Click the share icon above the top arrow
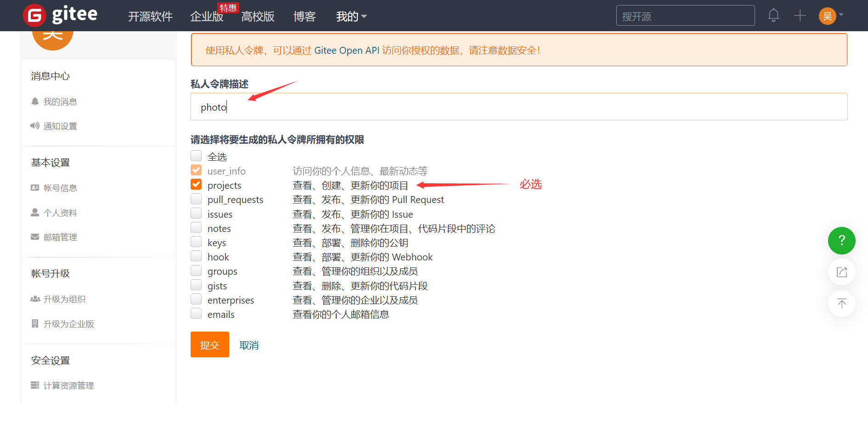This screenshot has width=868, height=429. click(x=841, y=272)
